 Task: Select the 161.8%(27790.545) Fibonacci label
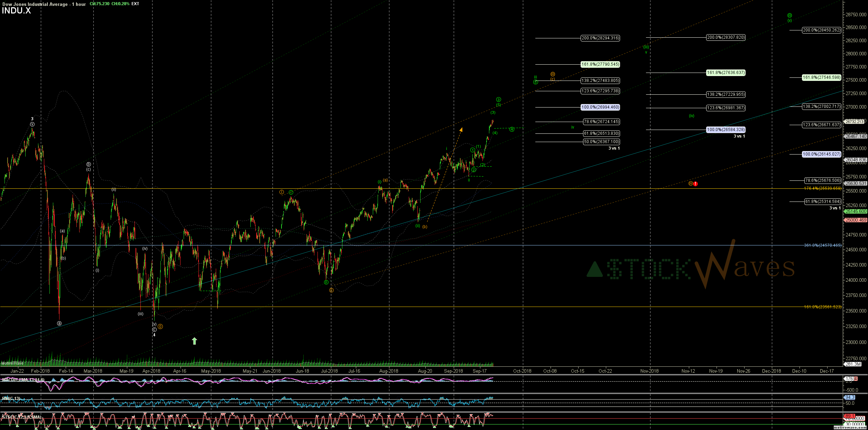coord(600,64)
